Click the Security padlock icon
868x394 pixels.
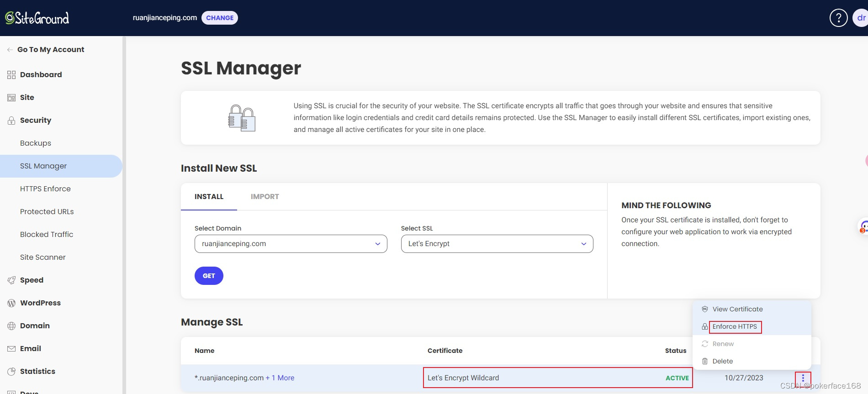coord(11,121)
